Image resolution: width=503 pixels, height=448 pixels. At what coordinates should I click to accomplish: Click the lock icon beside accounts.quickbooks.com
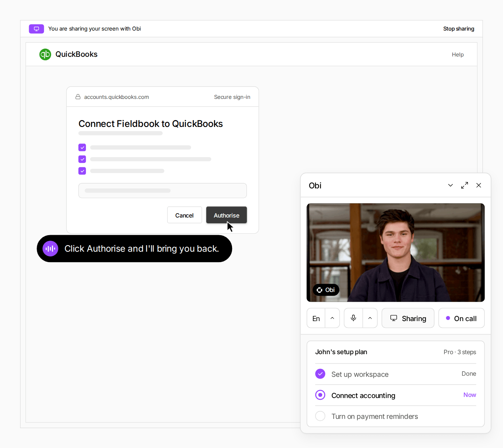pyautogui.click(x=78, y=97)
